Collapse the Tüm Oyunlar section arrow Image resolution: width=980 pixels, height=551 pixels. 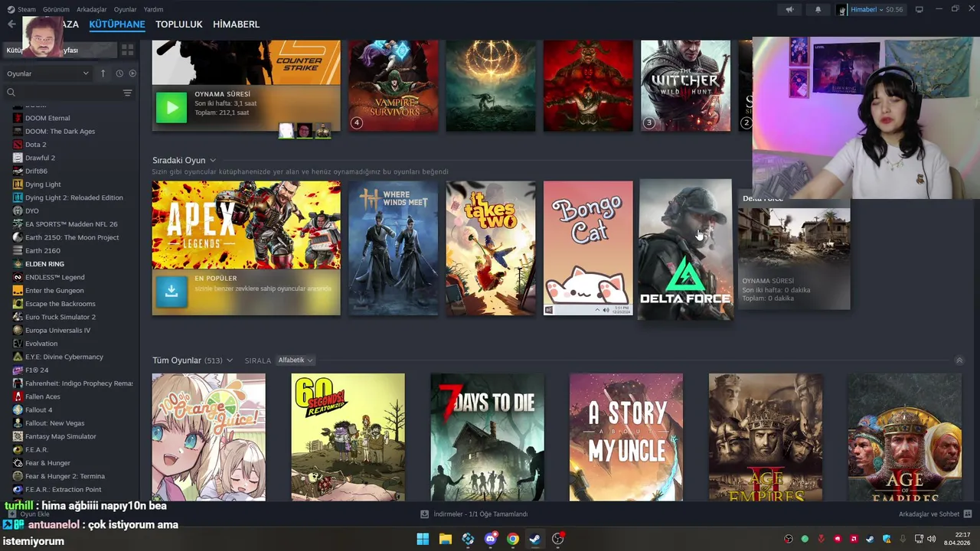(959, 360)
